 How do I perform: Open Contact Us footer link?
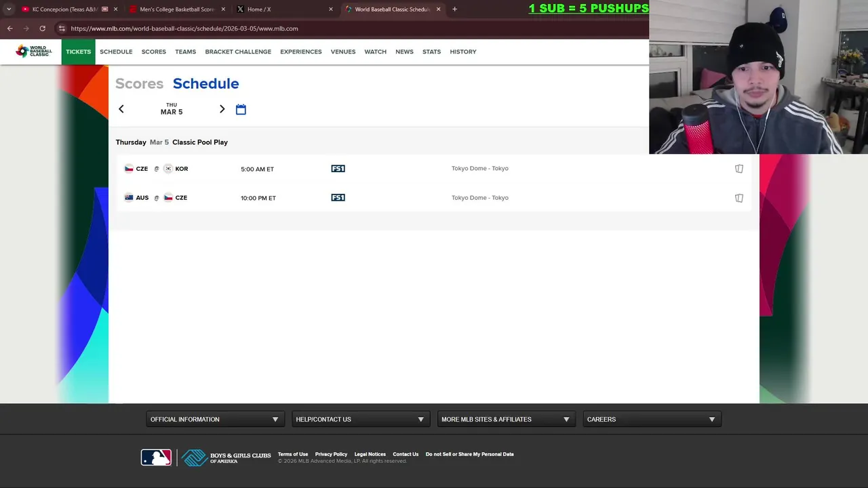(x=406, y=454)
